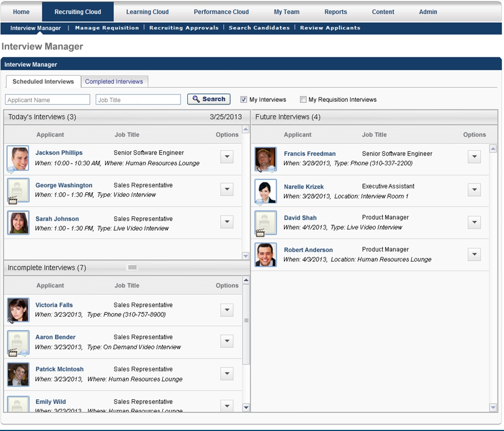Expand options dropdown for Patrick McIntosh

[227, 373]
